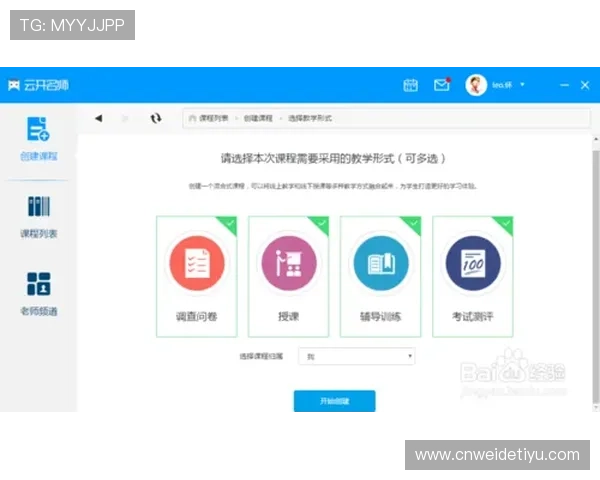The image size is (600, 480).
Task: Click the blue 开始创建 button
Action: point(334,401)
